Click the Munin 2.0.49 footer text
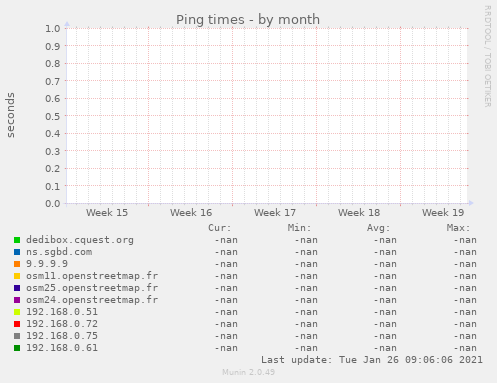The height and width of the screenshot is (383, 497). 249,372
